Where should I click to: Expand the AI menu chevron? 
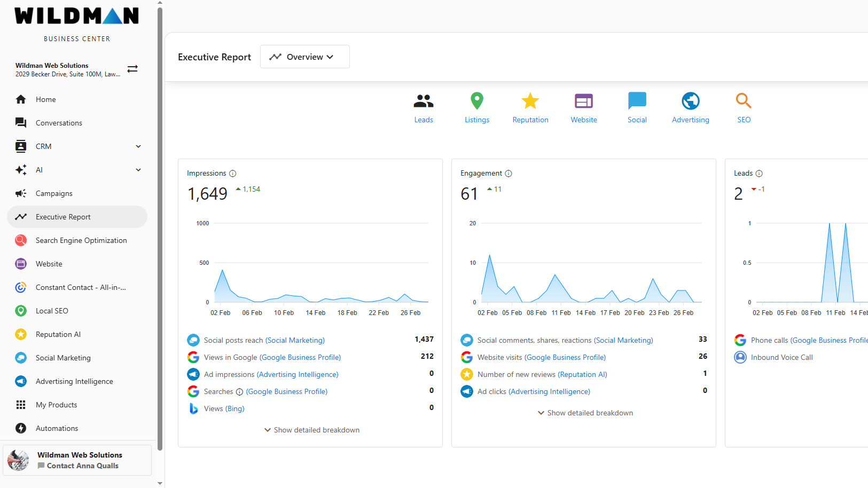click(138, 170)
